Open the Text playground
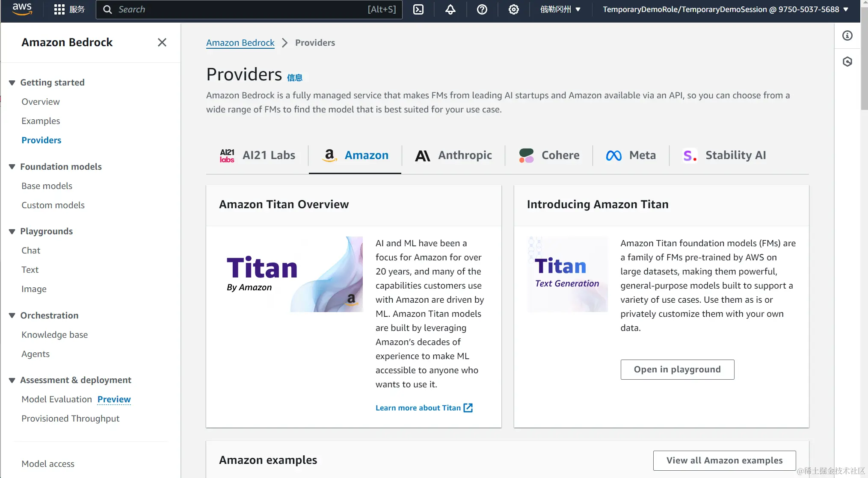Screen dimensions: 868x478 point(30,270)
